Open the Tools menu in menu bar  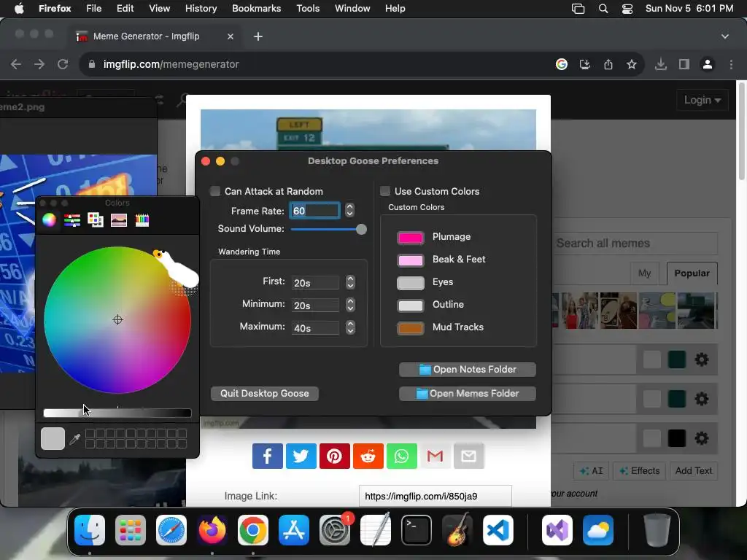[x=308, y=9]
